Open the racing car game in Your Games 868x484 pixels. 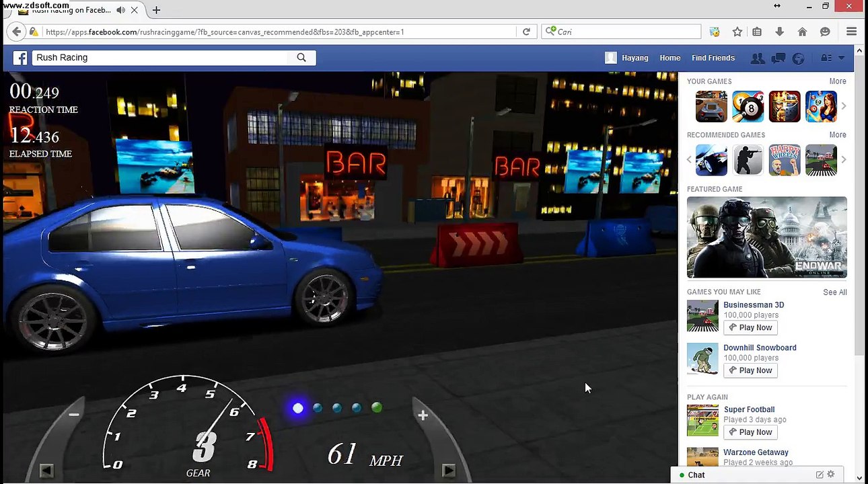(711, 106)
